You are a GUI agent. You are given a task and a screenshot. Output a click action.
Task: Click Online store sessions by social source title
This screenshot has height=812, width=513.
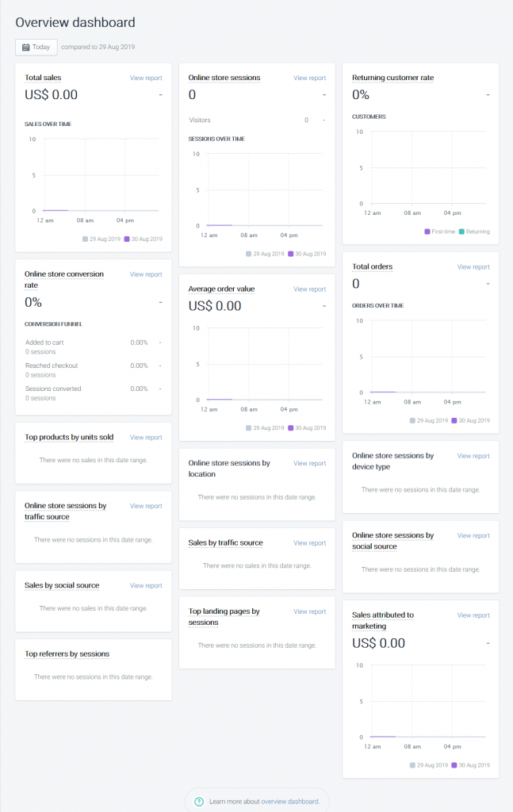click(x=393, y=541)
